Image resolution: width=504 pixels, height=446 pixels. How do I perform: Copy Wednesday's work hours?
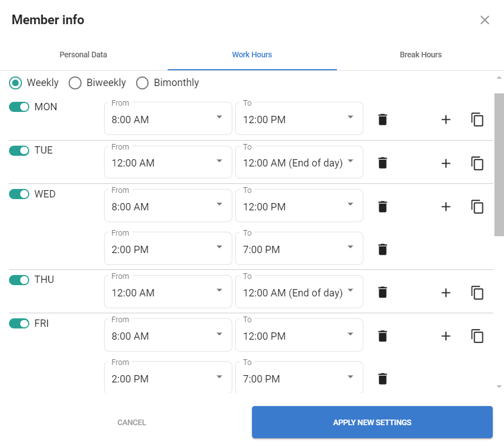477,206
